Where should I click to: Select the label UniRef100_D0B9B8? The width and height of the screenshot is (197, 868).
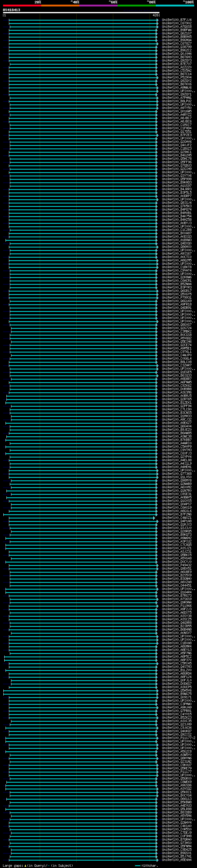(176, 389)
